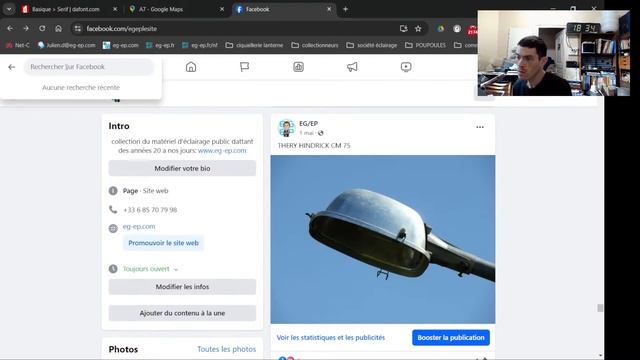Open the street lamp photo
Screen dimensions: 640x360
click(383, 239)
